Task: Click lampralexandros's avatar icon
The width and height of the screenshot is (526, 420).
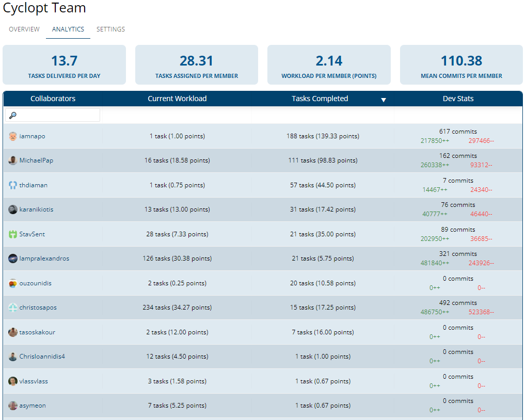Action: coord(13,259)
